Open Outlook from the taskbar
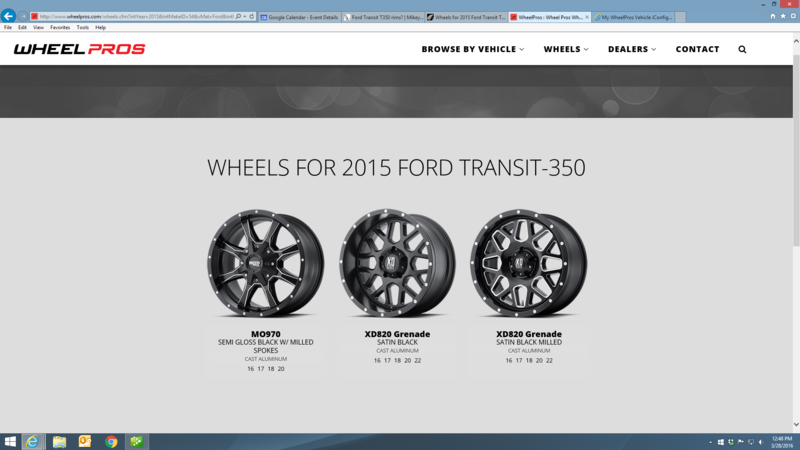Image resolution: width=800 pixels, height=450 pixels. (x=85, y=442)
